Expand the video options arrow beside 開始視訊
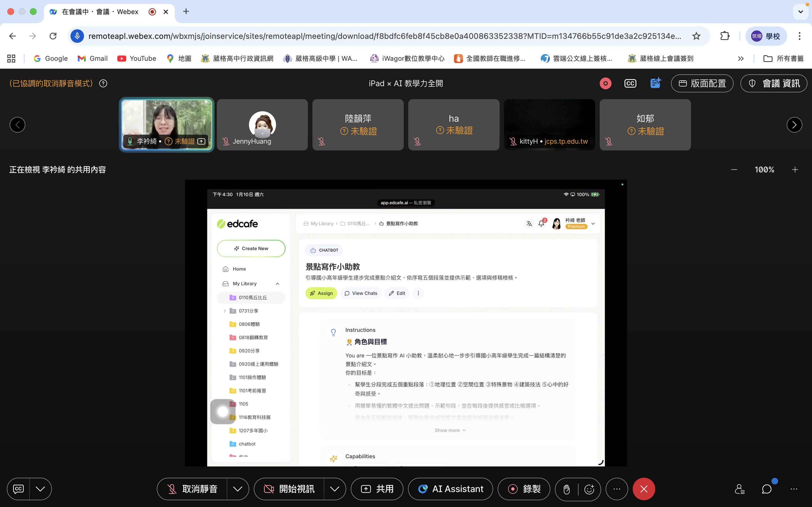The width and height of the screenshot is (812, 507). point(335,489)
